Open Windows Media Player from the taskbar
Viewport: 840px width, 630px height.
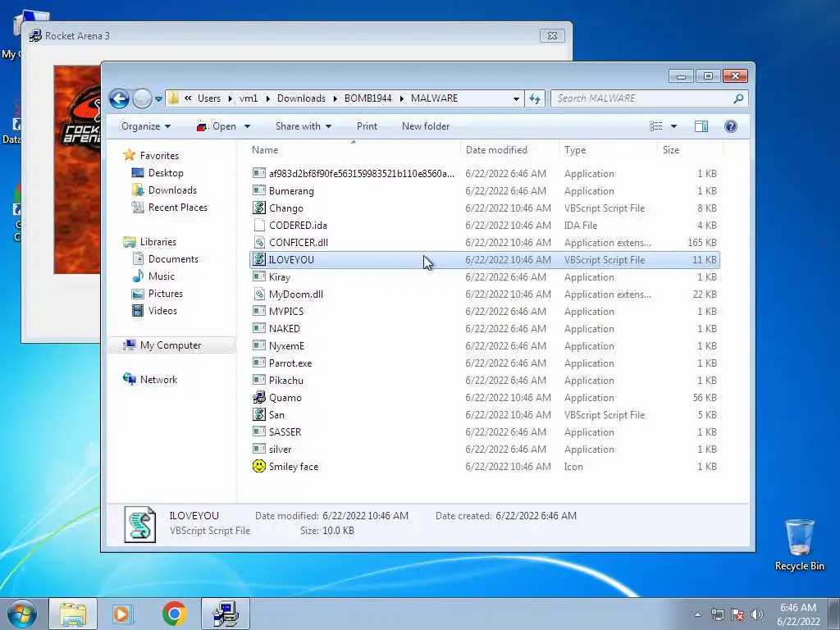point(123,614)
